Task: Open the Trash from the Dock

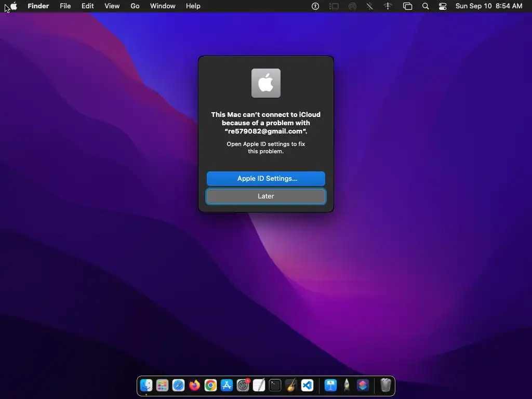Action: coord(385,385)
